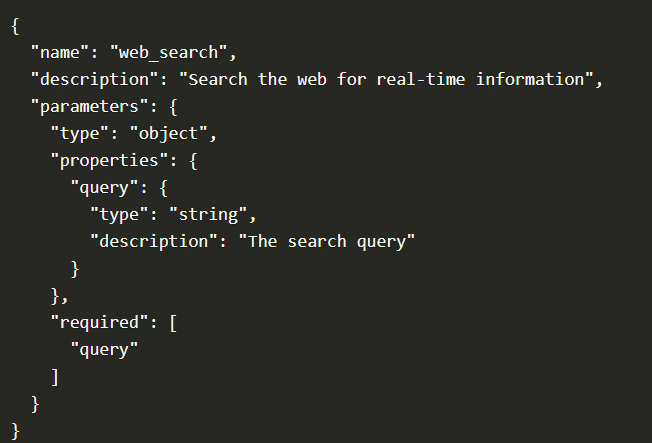Click the very first opening curly brace
652x443 pixels.
pyautogui.click(x=16, y=24)
